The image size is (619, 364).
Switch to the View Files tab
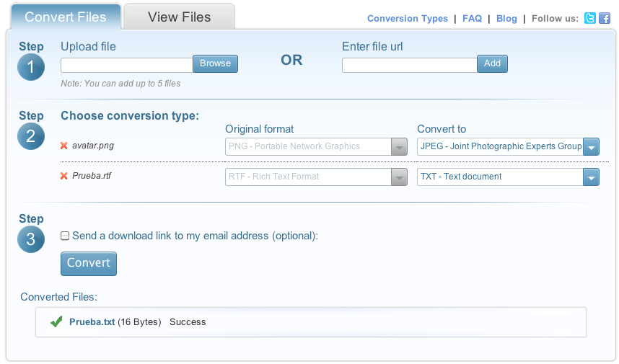coord(179,17)
